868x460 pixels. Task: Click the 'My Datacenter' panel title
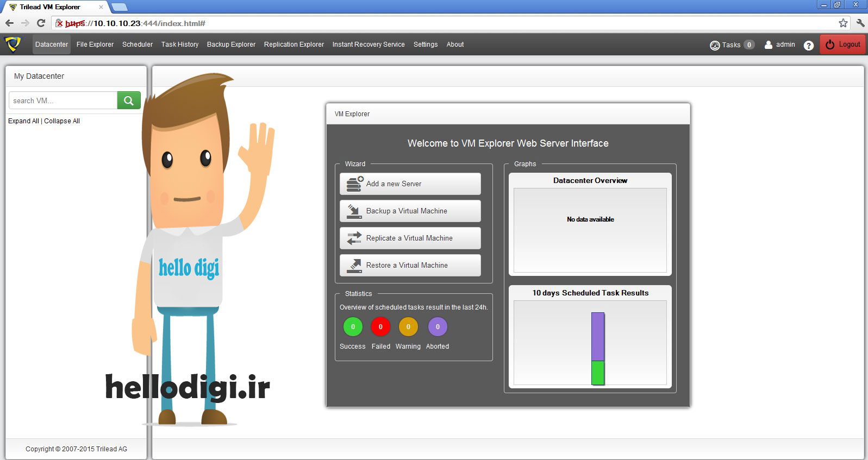39,76
